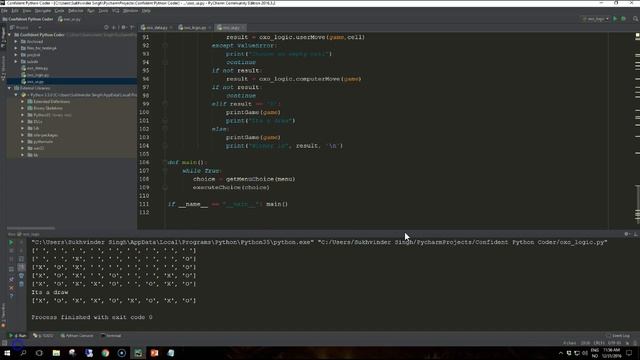The width and height of the screenshot is (640, 360).
Task: Open the run configuration dropdown
Action: click(x=595, y=19)
